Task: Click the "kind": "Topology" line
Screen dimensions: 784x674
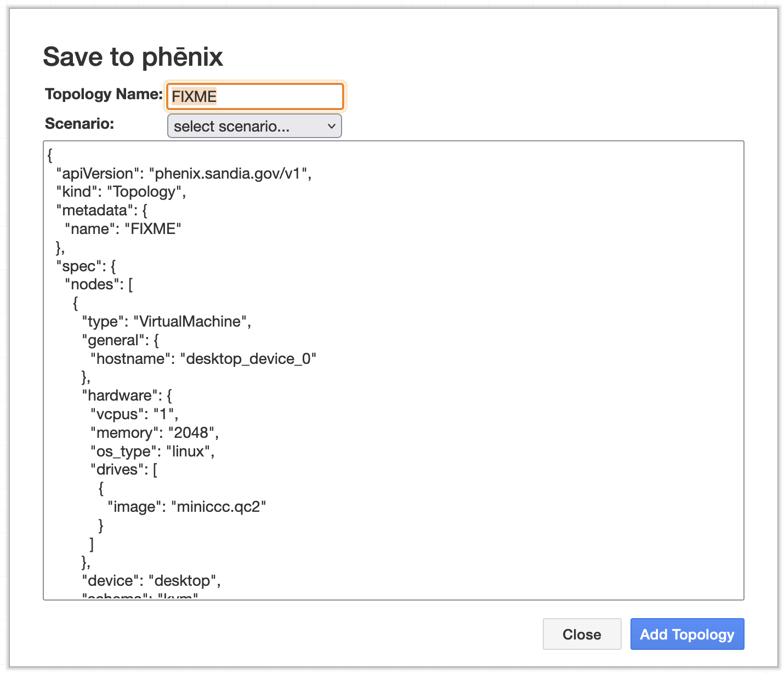Action: (121, 192)
